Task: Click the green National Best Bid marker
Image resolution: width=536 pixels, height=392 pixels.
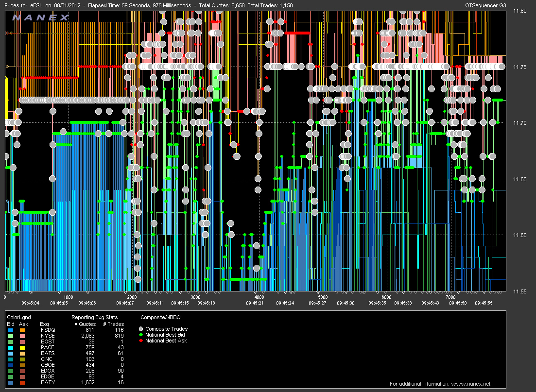Action: pos(141,335)
